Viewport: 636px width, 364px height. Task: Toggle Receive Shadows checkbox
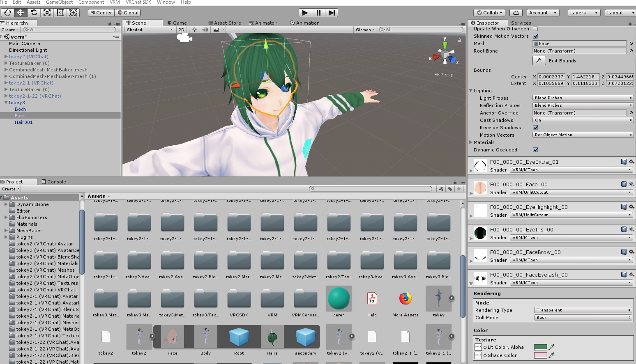(535, 128)
